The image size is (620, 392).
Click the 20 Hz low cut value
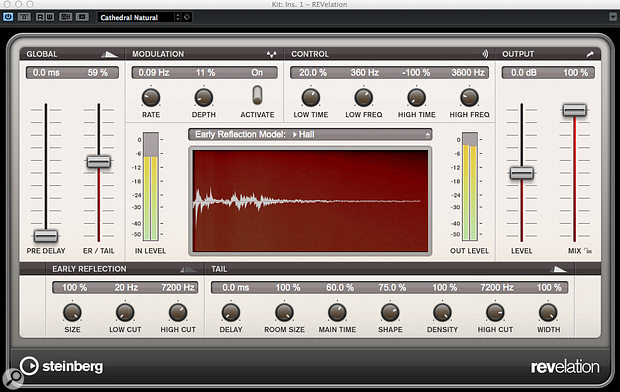tap(126, 288)
